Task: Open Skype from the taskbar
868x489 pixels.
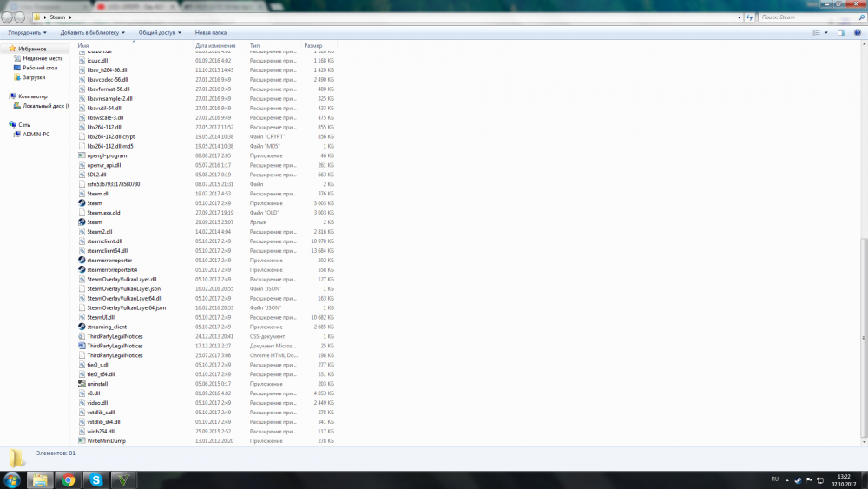Action: [96, 480]
